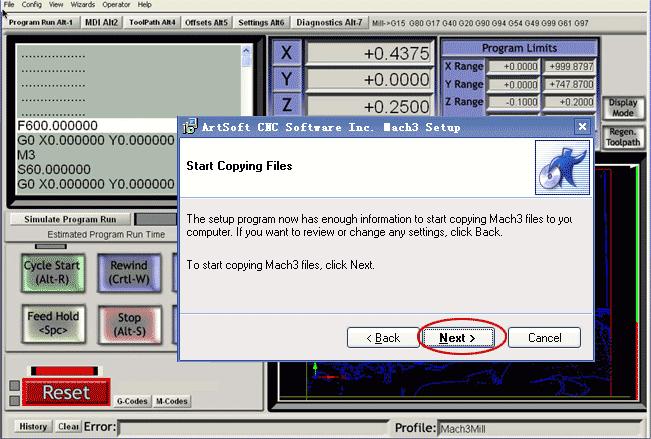
Task: Cancel the Mach3 Setup dialog
Action: pos(544,338)
